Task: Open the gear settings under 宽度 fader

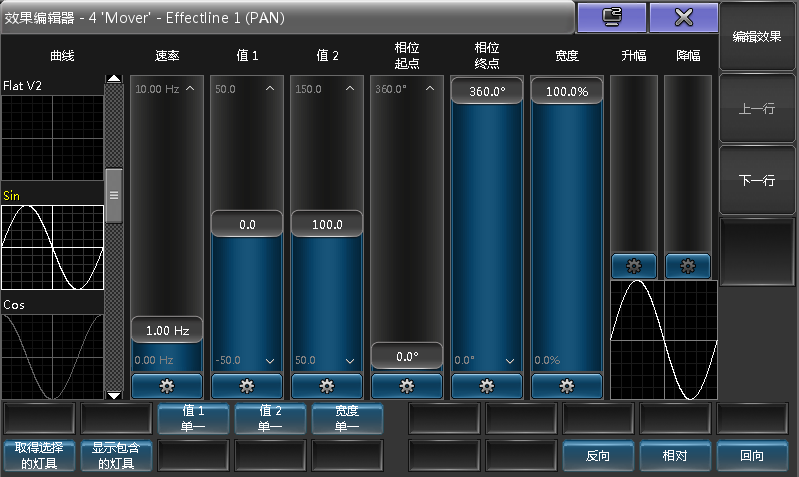Action: (567, 386)
